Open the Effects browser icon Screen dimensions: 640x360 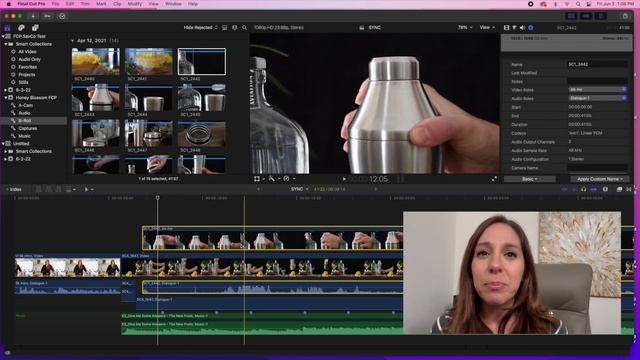619,189
